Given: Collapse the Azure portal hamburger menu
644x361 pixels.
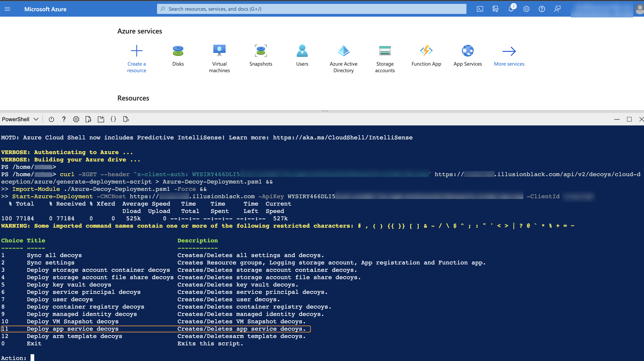Looking at the screenshot, I should [x=7, y=9].
